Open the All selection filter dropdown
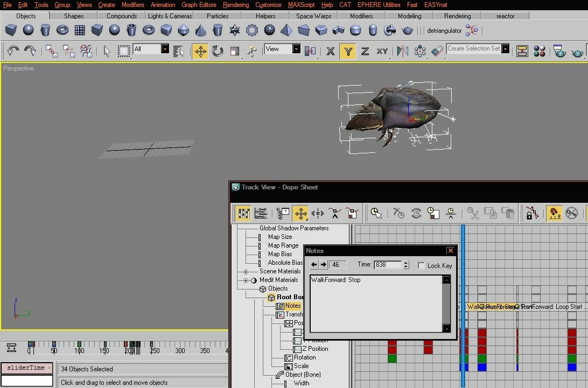 (165, 49)
